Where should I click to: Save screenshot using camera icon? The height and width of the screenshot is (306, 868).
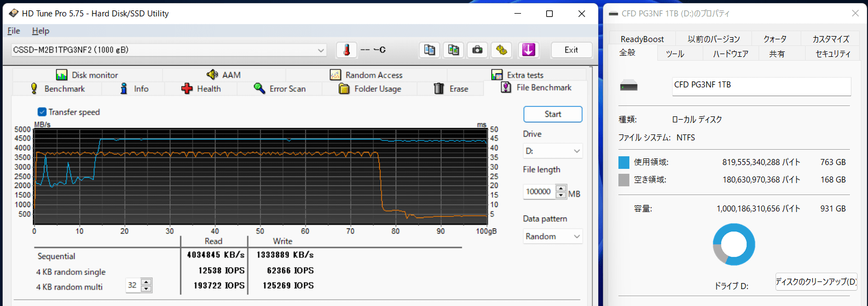click(x=477, y=50)
